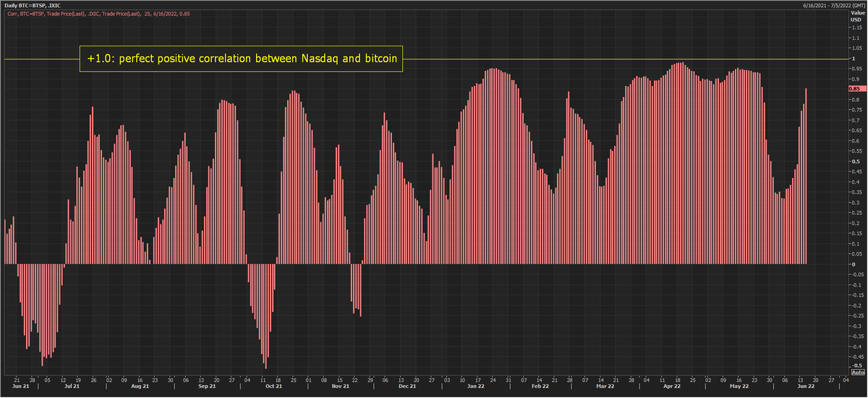Click the 0.95 value on the y-axis
Viewport: 868px width, 398px height.
(856, 69)
